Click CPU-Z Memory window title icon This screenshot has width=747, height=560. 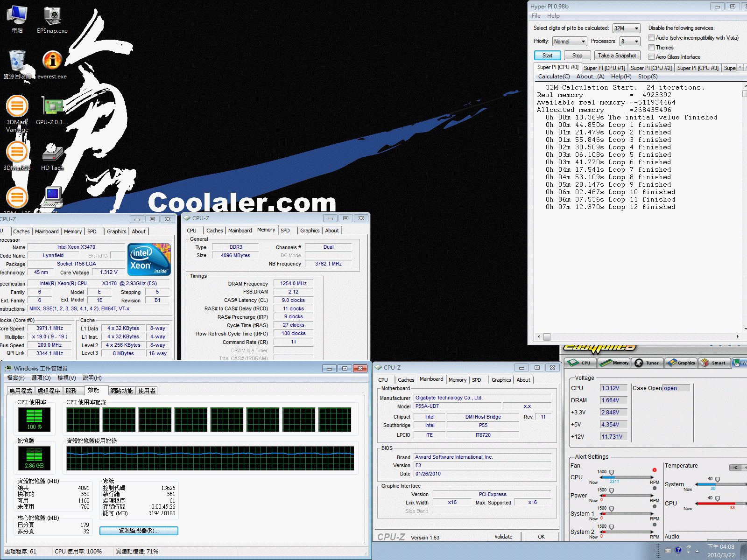click(x=187, y=218)
